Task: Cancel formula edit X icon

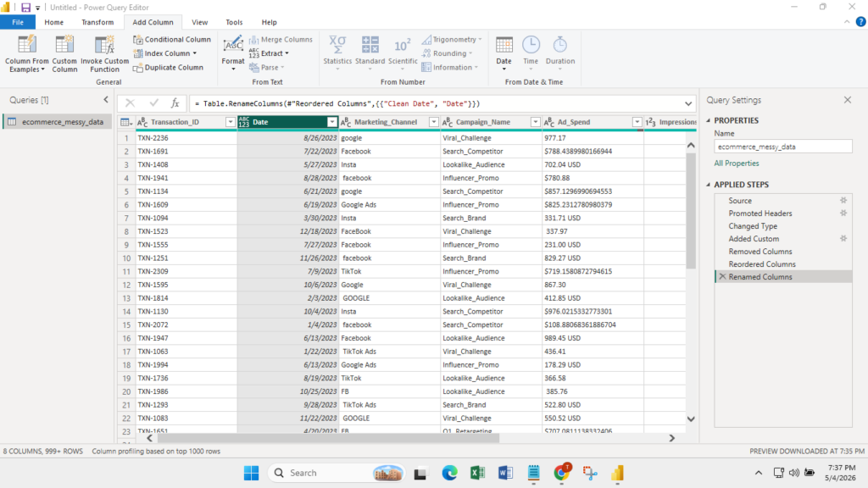Action: point(130,103)
